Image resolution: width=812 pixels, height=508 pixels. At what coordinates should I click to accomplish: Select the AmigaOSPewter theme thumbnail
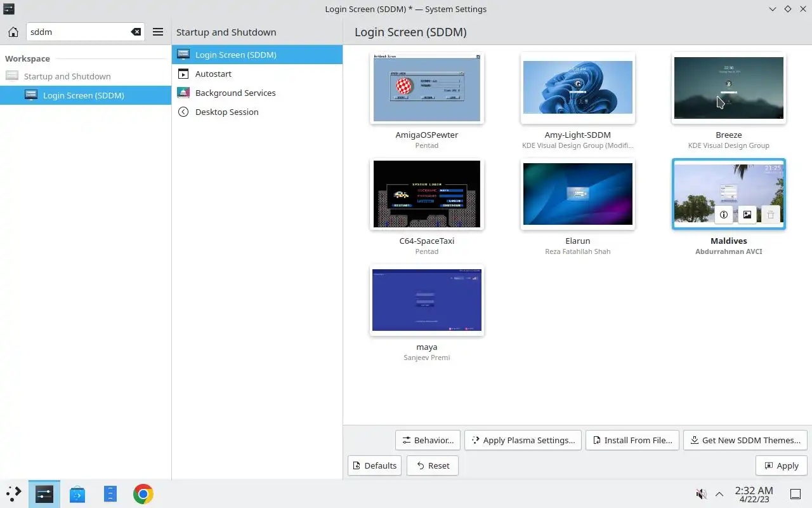click(427, 88)
